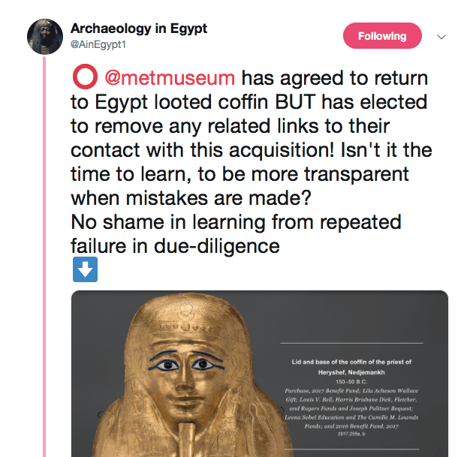
Task: Open the Archaeology in Egypt profile avatar
Action: (45, 37)
